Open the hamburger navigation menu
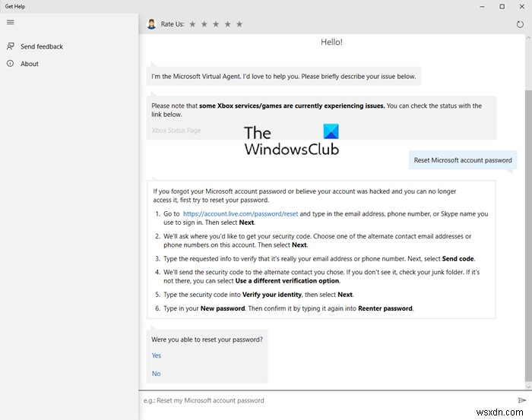The image size is (532, 420). (11, 22)
